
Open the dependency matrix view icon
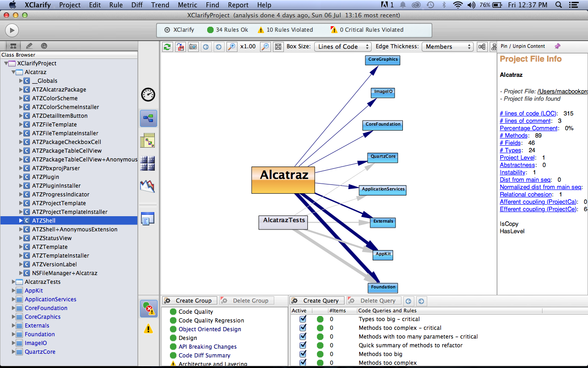148,141
